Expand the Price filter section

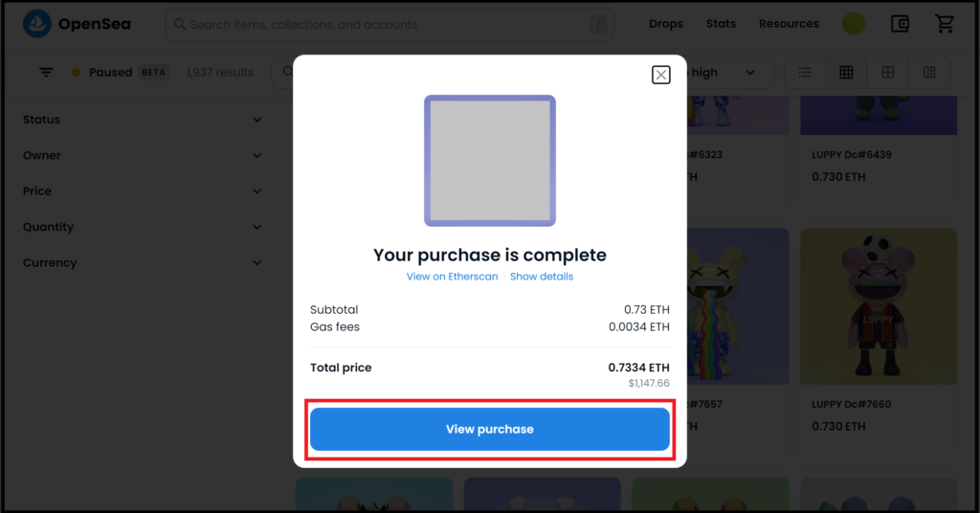142,191
